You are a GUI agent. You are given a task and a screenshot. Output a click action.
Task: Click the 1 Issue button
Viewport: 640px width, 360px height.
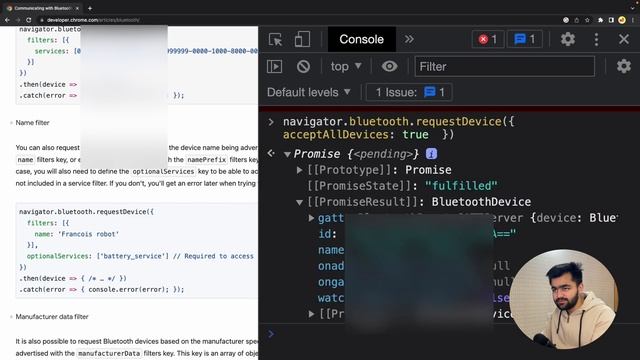point(409,92)
